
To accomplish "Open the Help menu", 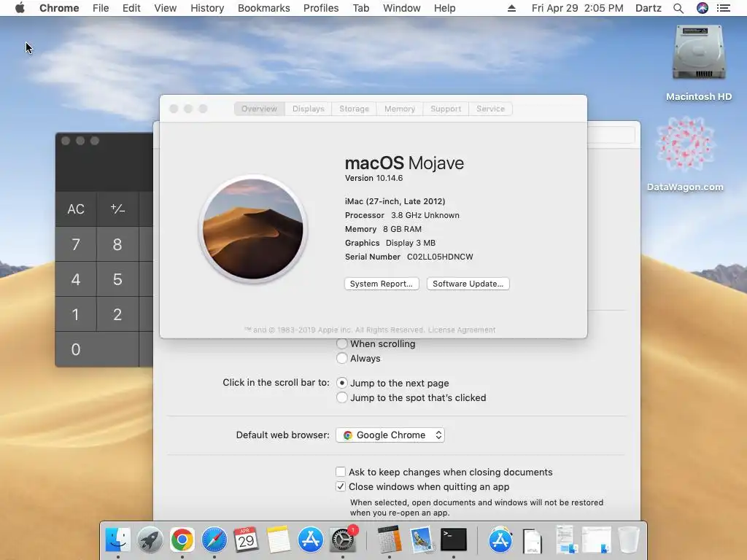I will (x=444, y=8).
